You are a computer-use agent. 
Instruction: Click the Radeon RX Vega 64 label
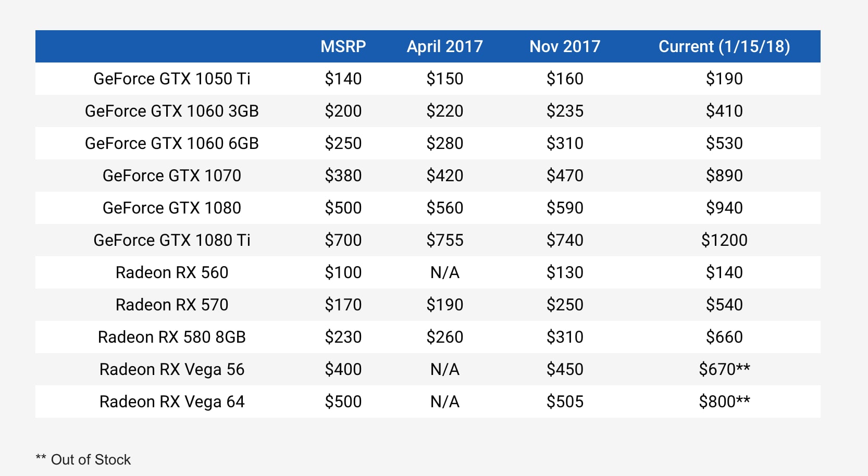(x=172, y=402)
